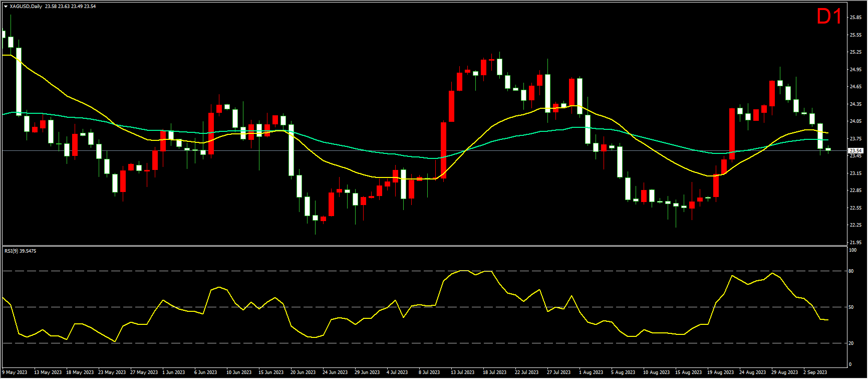Screen dimensions: 868x379
Task: Click the 22.85 price axis label
Action: pos(855,191)
